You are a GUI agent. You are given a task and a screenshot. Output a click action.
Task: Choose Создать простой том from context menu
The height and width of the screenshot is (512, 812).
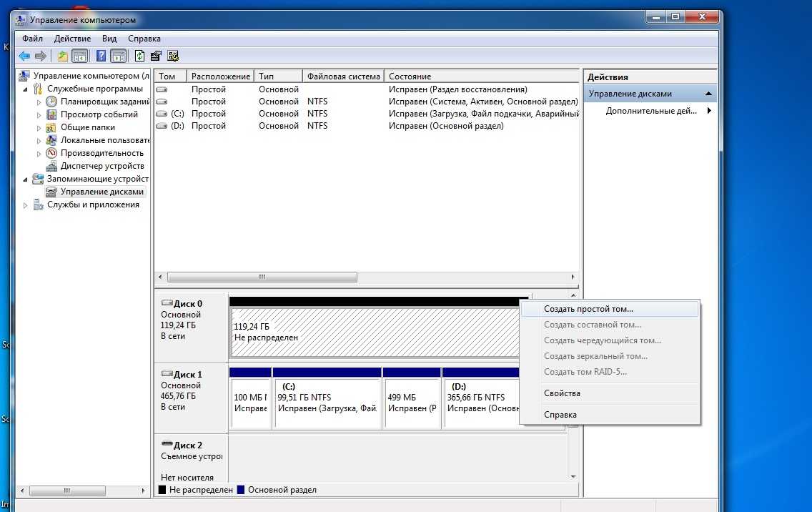(588, 310)
